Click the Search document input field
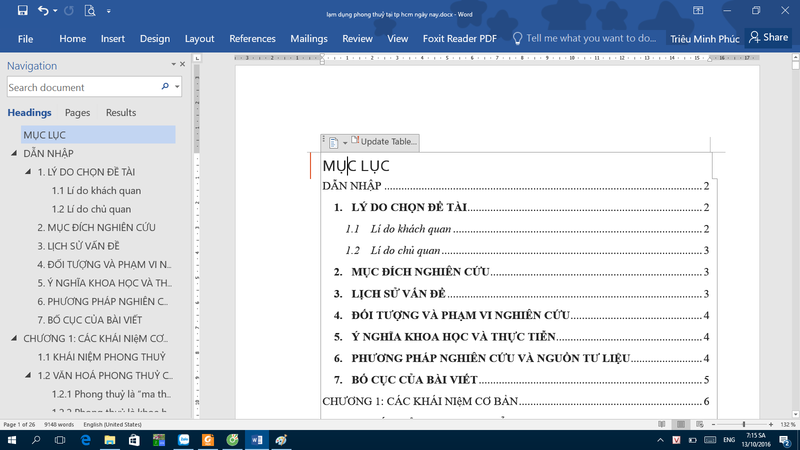Viewport: 800px width, 450px height. pos(82,88)
